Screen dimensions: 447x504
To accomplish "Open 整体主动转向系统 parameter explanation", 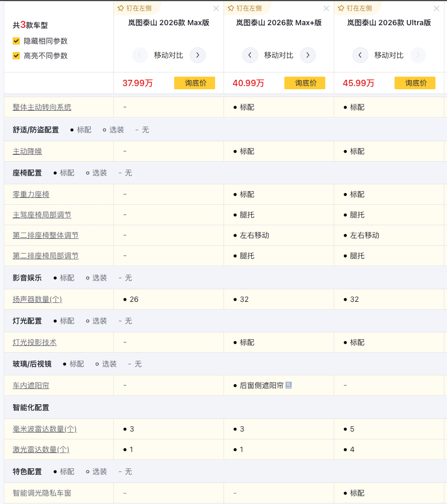I will pos(42,107).
